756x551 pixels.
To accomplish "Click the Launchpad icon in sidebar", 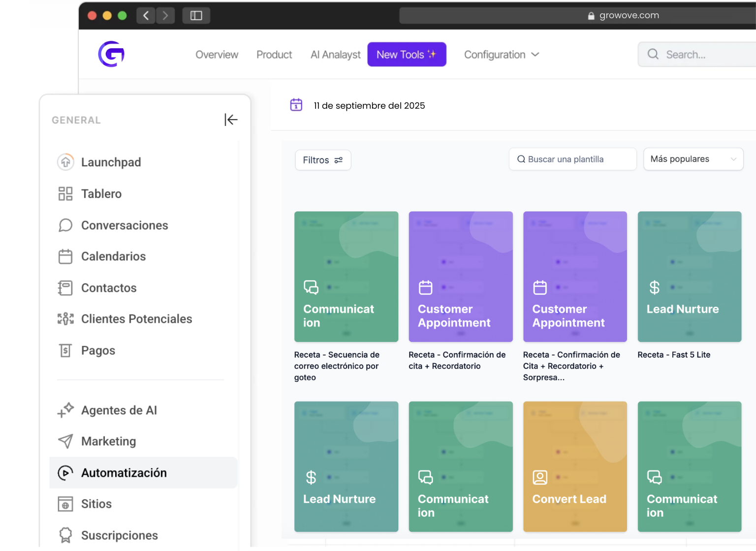I will pos(65,162).
